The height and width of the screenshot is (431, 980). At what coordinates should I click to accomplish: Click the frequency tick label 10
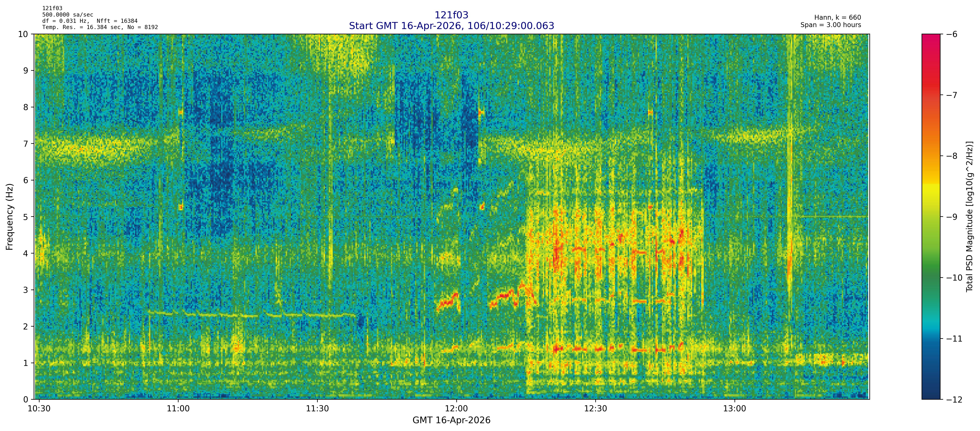(x=23, y=34)
